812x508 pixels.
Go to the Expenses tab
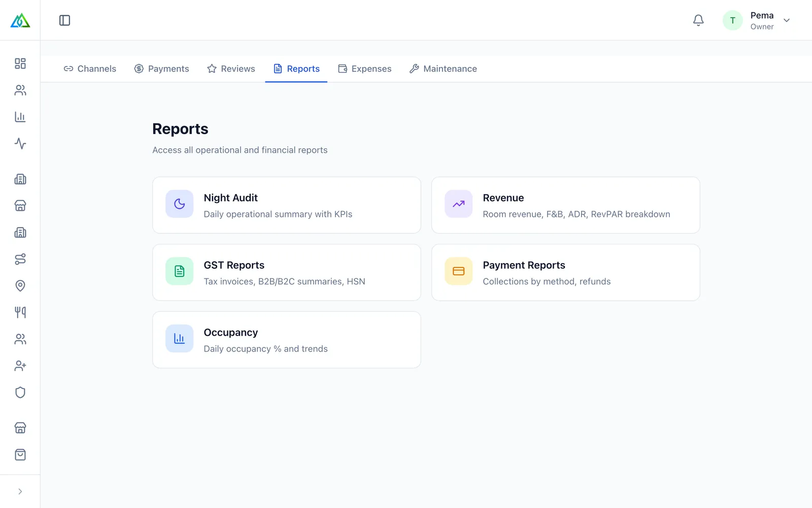[x=365, y=69]
